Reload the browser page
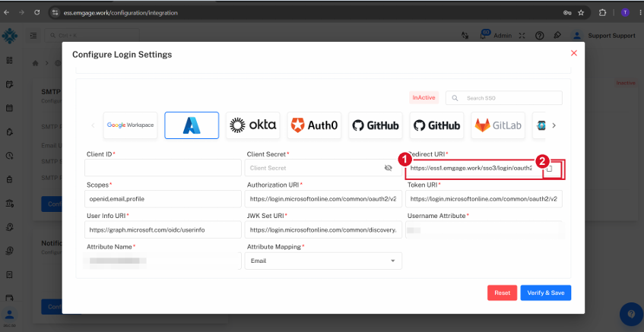The height and width of the screenshot is (332, 644). 37,13
